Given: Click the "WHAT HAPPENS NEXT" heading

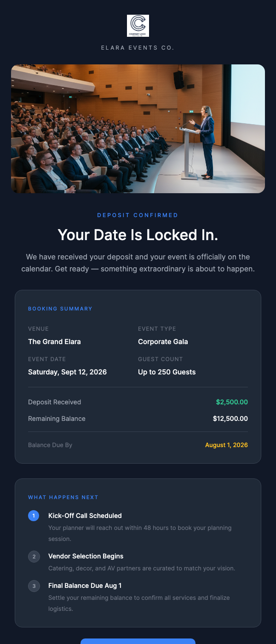Looking at the screenshot, I should click(x=63, y=497).
